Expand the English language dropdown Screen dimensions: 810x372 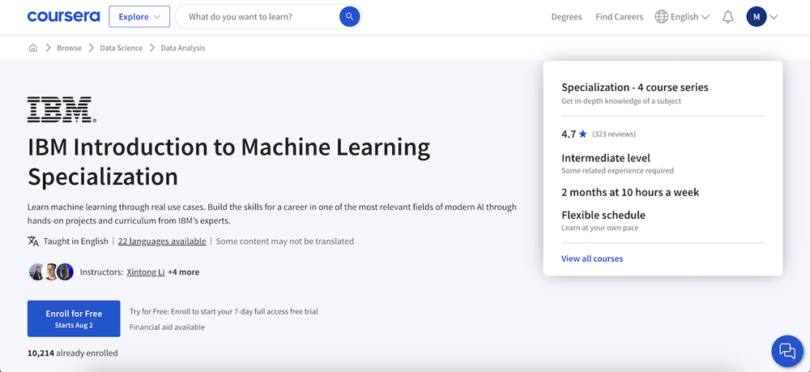(690, 17)
